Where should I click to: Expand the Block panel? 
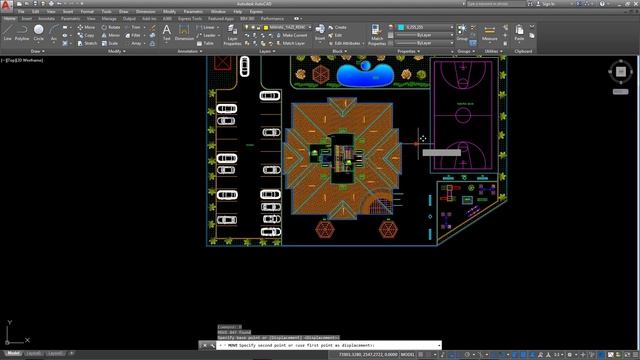tap(339, 51)
